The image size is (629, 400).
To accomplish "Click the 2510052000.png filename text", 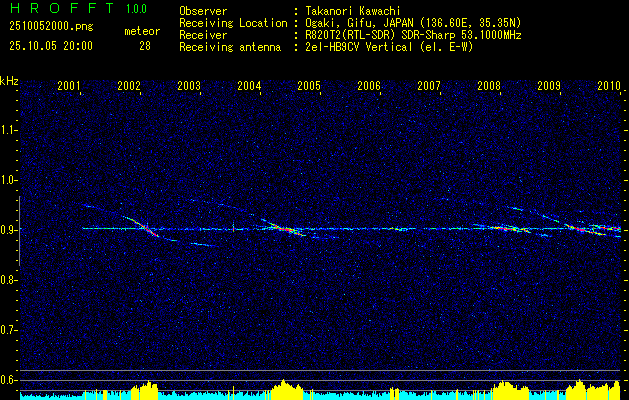I will [x=51, y=26].
